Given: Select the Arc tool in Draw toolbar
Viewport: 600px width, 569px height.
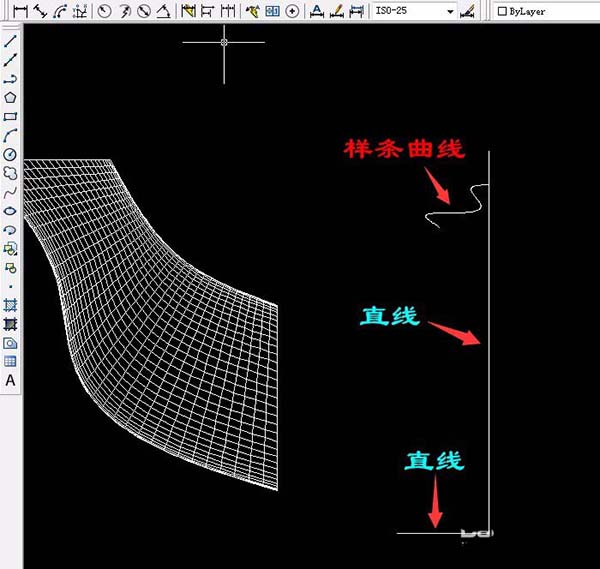Looking at the screenshot, I should pos(10,135).
